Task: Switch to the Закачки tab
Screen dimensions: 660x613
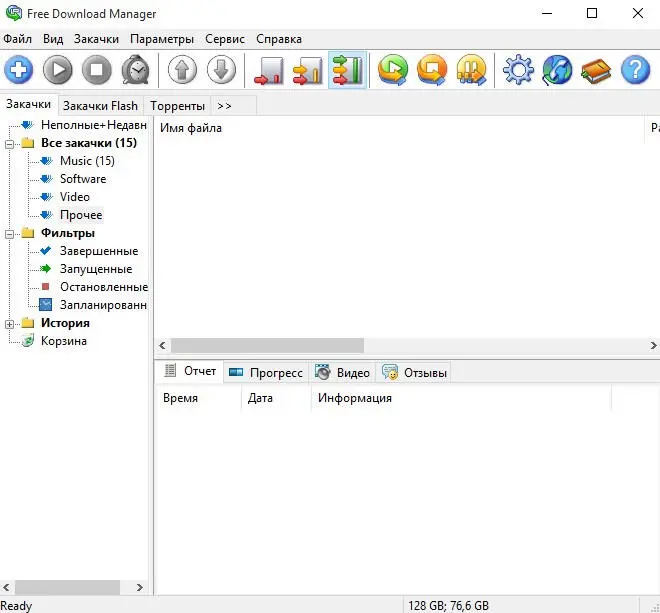Action: [29, 104]
